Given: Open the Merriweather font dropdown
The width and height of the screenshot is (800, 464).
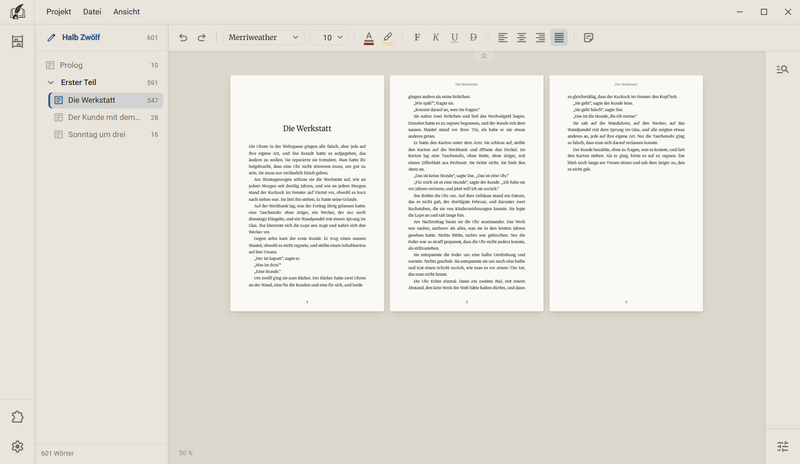Looking at the screenshot, I should point(263,37).
